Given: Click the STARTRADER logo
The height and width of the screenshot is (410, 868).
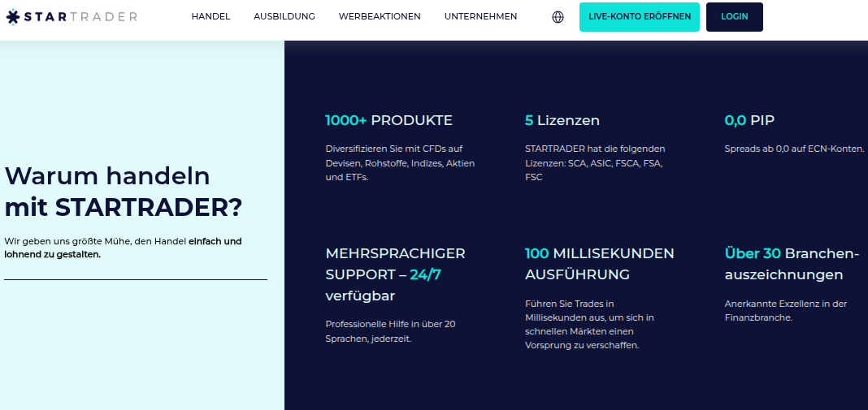Looking at the screenshot, I should point(72,16).
